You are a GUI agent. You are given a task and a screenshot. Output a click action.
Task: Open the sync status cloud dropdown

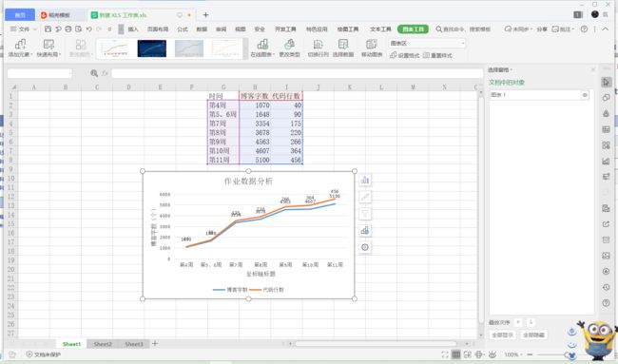(x=518, y=29)
